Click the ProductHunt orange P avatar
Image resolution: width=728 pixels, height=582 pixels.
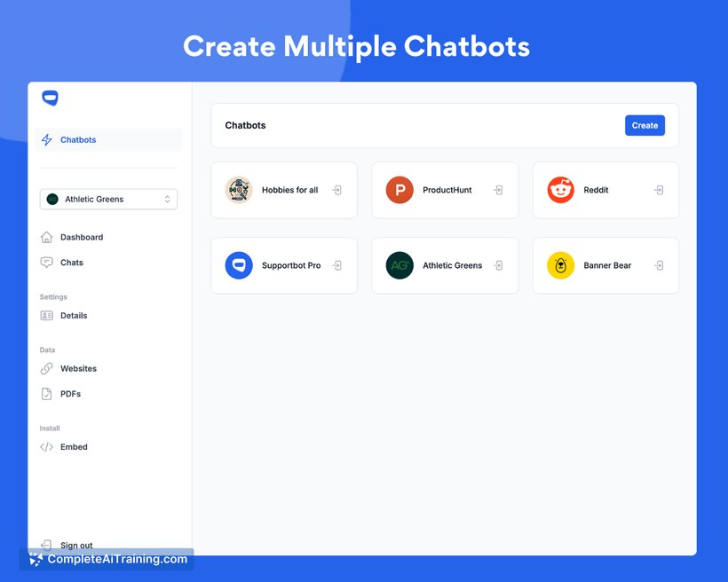click(400, 190)
